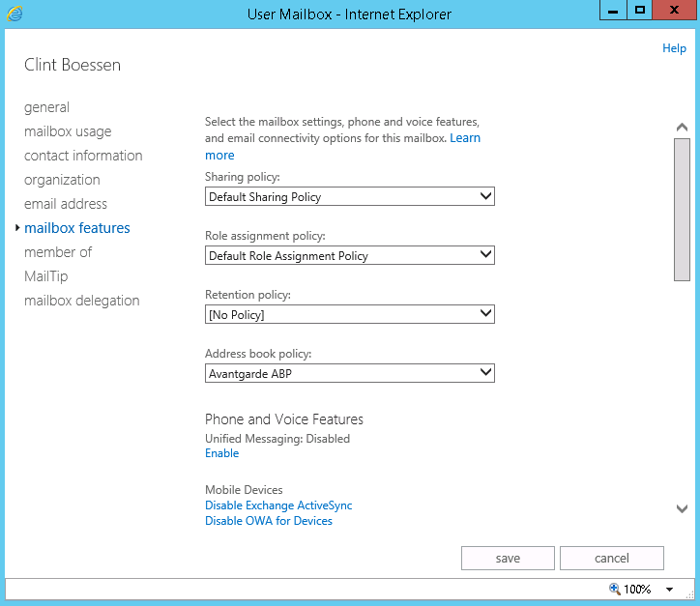Save the mailbox changes

click(x=508, y=559)
